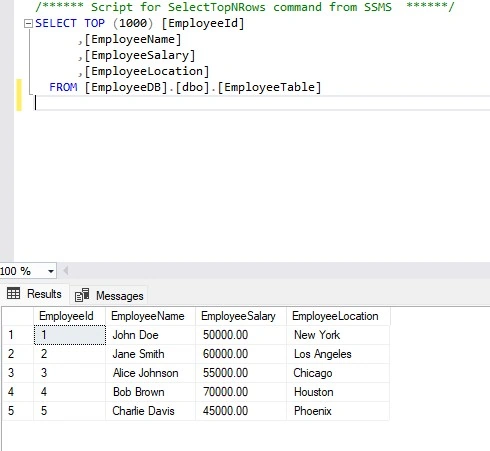Select the EmployeeSalary column header
The height and width of the screenshot is (451, 490).
(x=241, y=316)
